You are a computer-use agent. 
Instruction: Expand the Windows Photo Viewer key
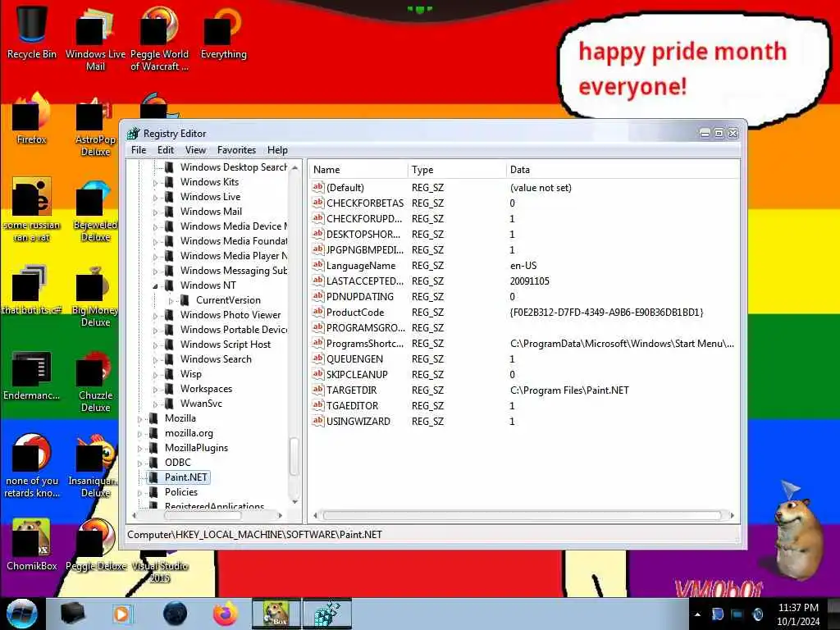155,316
